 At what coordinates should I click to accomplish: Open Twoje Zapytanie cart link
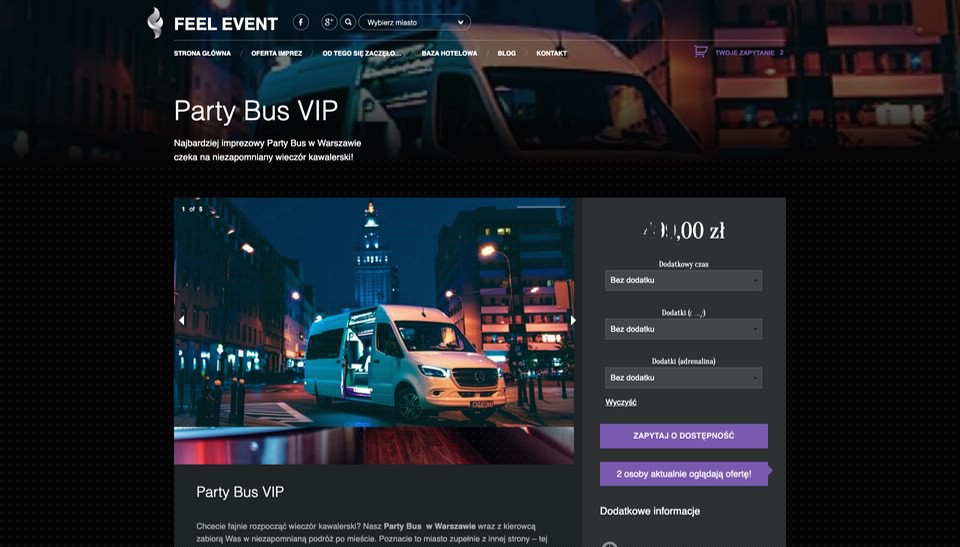tap(745, 53)
